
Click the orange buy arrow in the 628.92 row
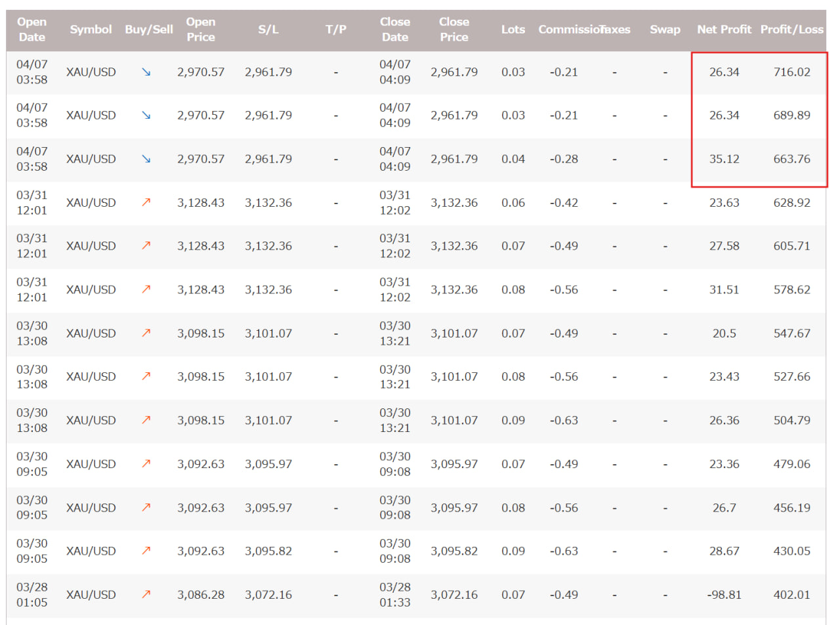pyautogui.click(x=146, y=203)
